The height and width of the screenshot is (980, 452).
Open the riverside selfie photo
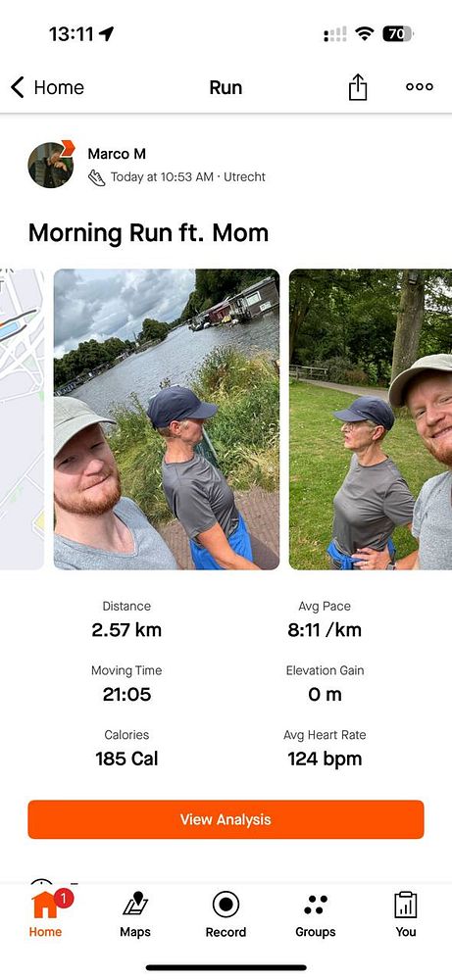tap(167, 419)
